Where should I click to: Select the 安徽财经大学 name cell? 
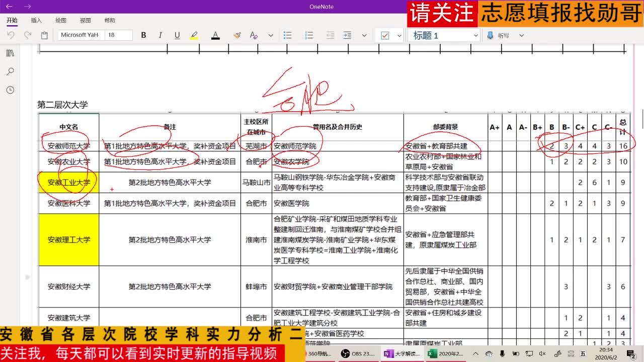click(x=69, y=287)
